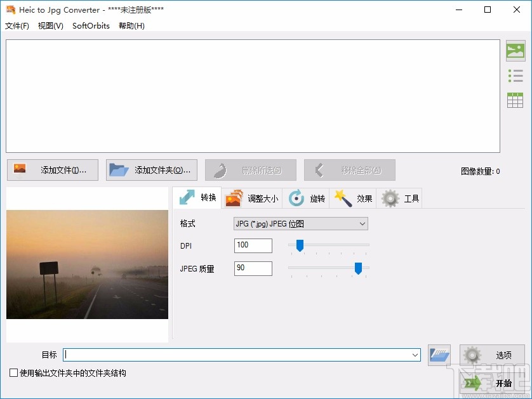Switch file list to table view

click(x=515, y=100)
